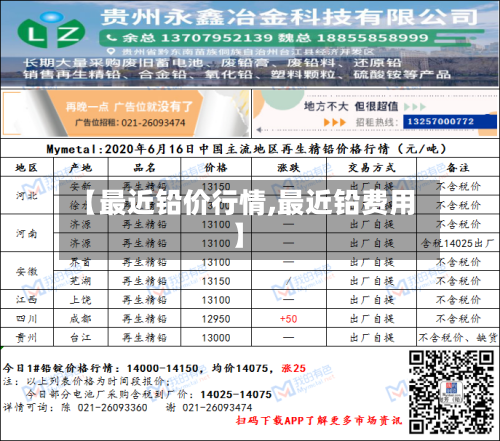Select the 贵州 region cell
The height and width of the screenshot is (441, 500).
(x=26, y=338)
